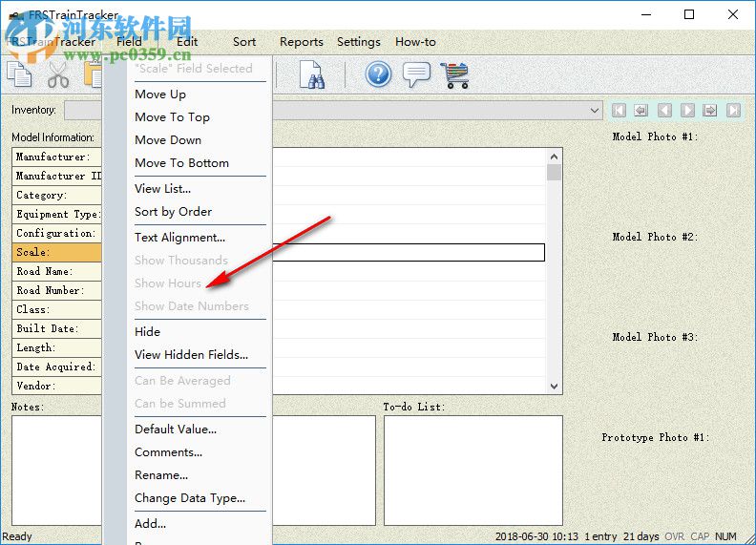The width and height of the screenshot is (756, 545).
Task: Click the Copy toolbar icon
Action: tap(19, 74)
